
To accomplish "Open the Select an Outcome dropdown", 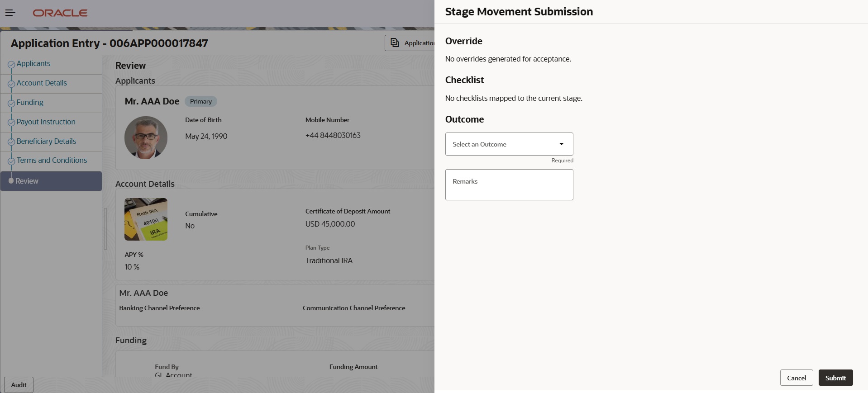I will (509, 144).
